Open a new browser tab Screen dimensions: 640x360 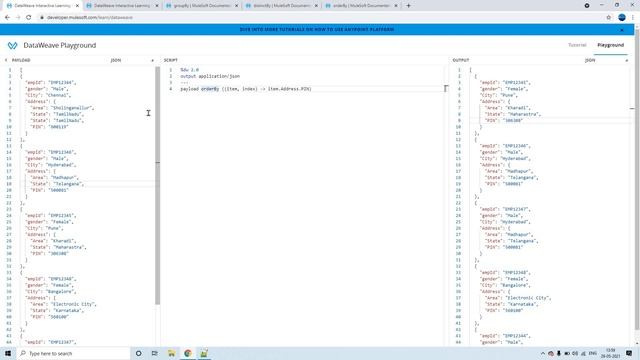408,6
